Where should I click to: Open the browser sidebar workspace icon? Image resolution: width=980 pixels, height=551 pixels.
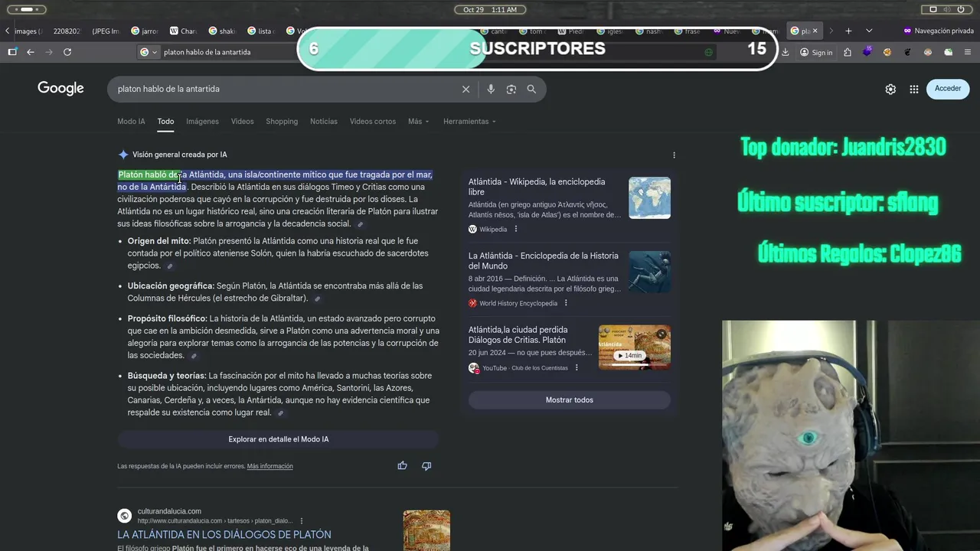coord(12,52)
